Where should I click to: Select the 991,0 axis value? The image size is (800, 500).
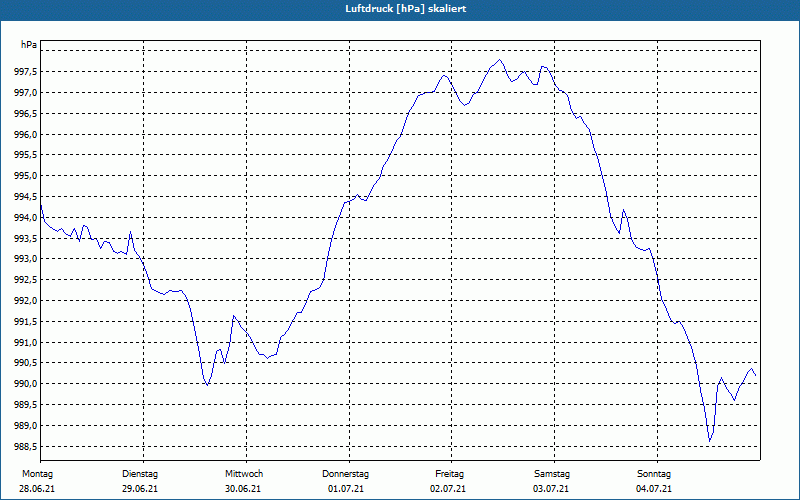25,343
